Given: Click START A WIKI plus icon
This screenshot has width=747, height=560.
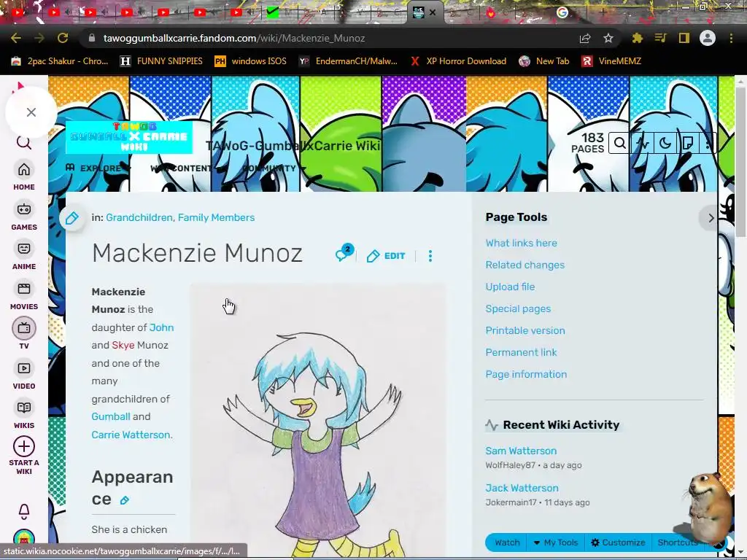Looking at the screenshot, I should pos(24,447).
